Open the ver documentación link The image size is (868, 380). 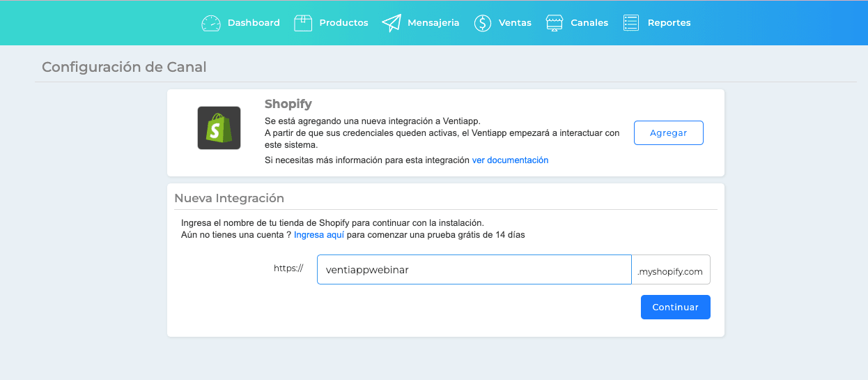click(x=511, y=160)
